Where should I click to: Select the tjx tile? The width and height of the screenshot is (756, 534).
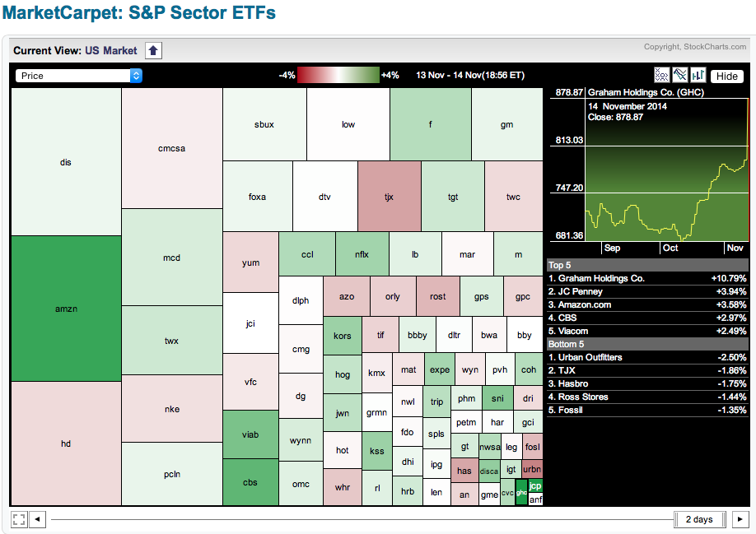pos(390,197)
